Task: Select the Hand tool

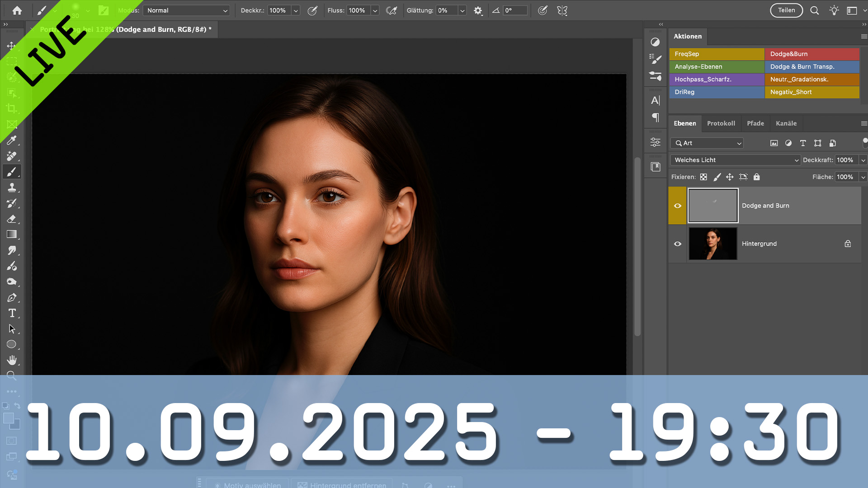Action: (12, 360)
